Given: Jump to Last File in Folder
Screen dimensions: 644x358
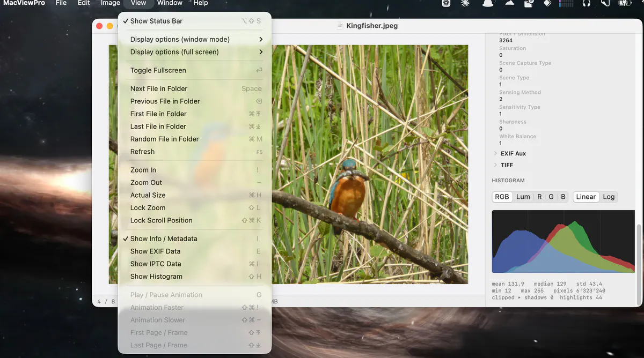Looking at the screenshot, I should point(195,126).
